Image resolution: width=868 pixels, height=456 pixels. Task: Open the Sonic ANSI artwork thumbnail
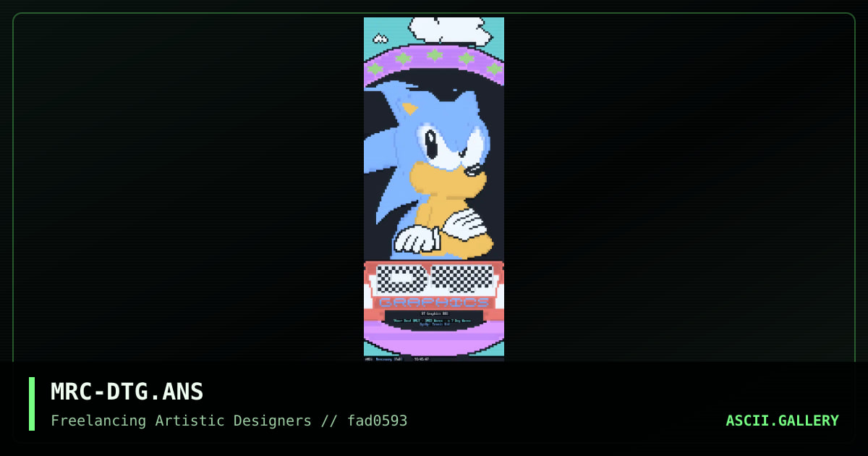(x=434, y=190)
